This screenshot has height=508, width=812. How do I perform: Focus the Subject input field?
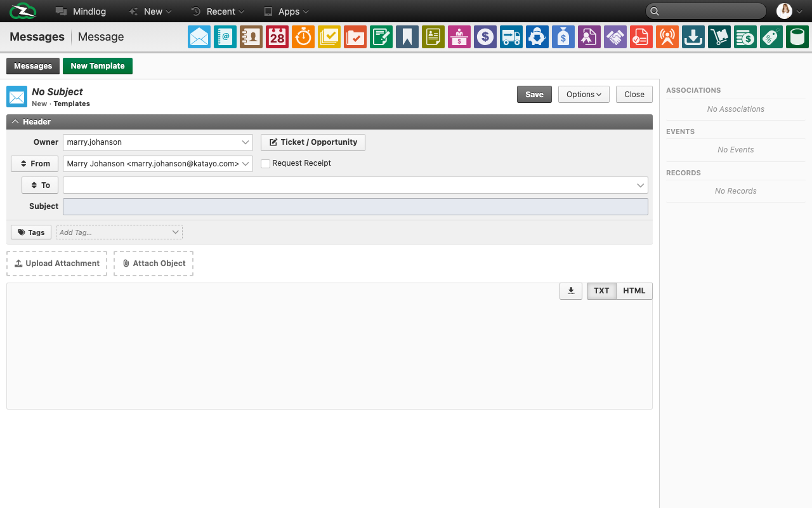pyautogui.click(x=355, y=206)
